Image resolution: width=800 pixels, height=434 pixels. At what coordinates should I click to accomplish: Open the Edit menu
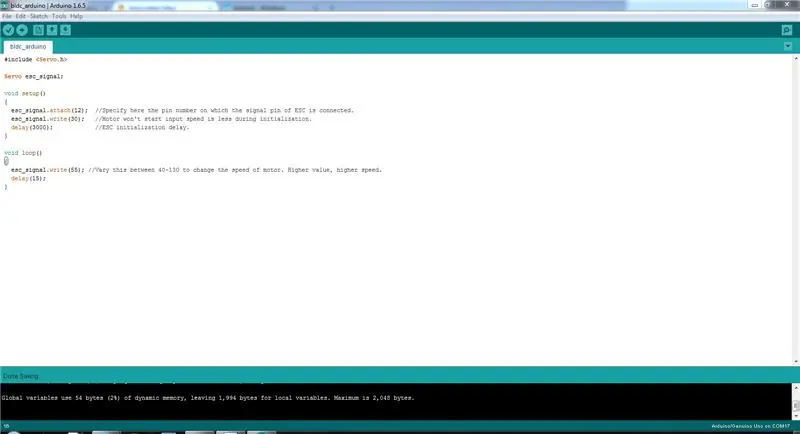[x=20, y=16]
